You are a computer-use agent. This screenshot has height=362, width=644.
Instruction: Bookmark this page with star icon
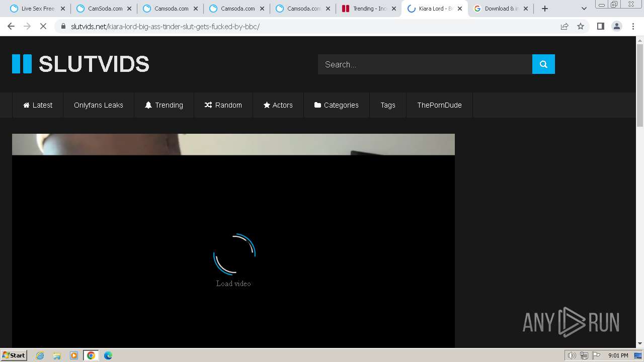point(581,26)
